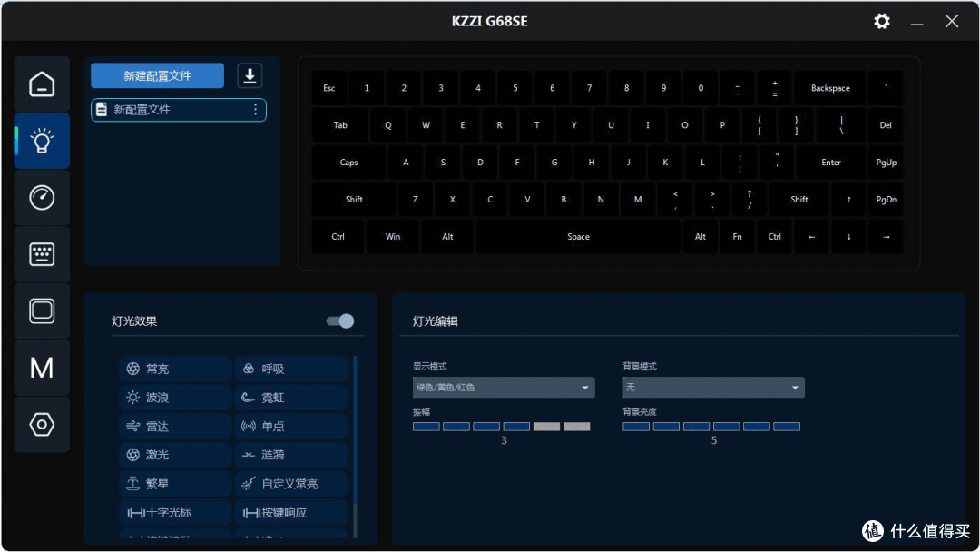This screenshot has width=980, height=552.
Task: Select the 激光 effect button
Action: pyautogui.click(x=175, y=455)
